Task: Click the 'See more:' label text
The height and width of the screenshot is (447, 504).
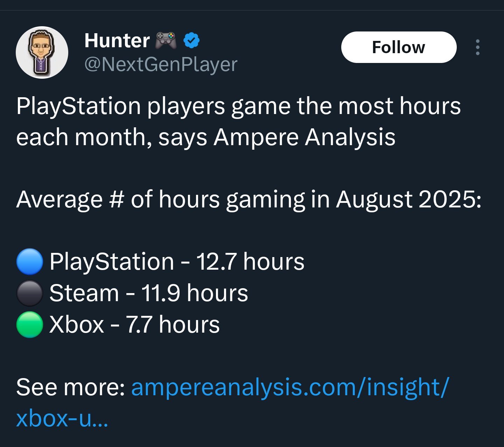Action: [x=70, y=387]
